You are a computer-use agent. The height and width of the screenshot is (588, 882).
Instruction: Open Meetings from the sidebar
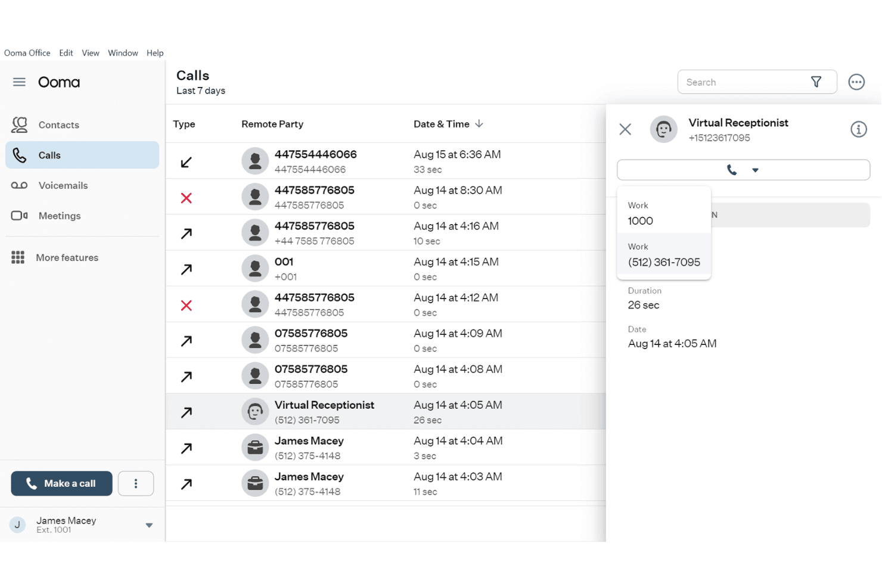click(82, 216)
